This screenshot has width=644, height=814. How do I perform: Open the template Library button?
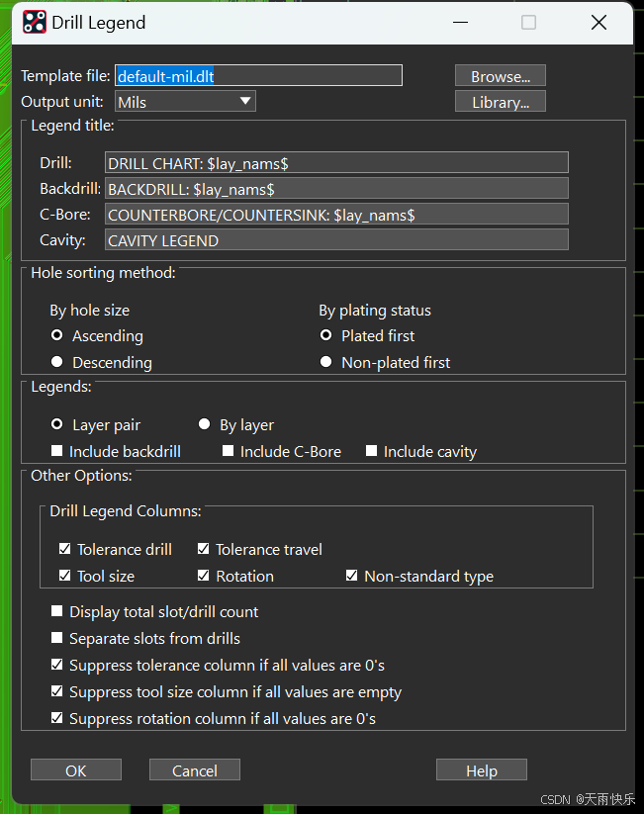click(501, 102)
